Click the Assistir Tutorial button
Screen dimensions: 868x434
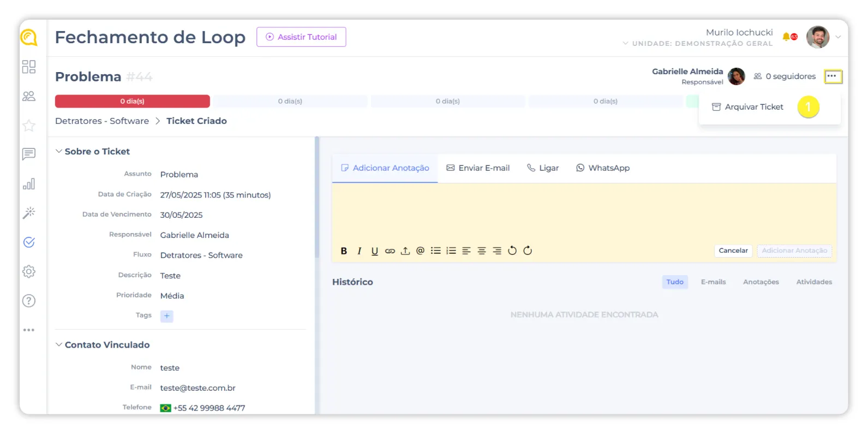tap(301, 37)
